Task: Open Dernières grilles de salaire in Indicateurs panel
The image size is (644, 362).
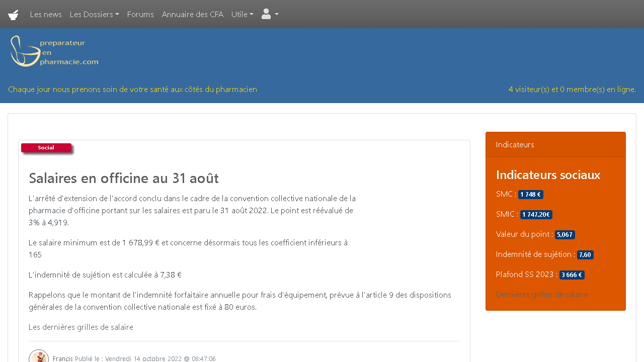Action: pos(542,295)
